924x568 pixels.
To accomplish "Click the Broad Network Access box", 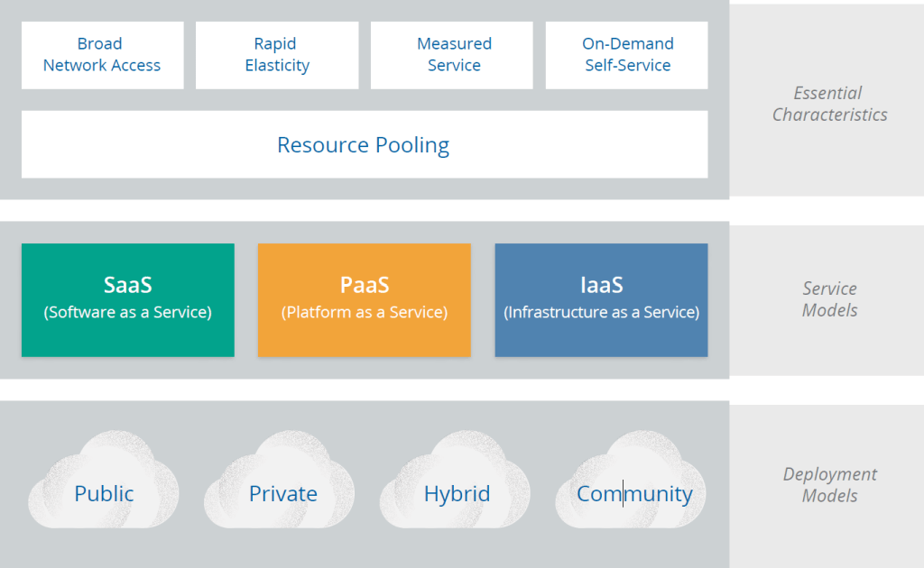I will click(102, 55).
